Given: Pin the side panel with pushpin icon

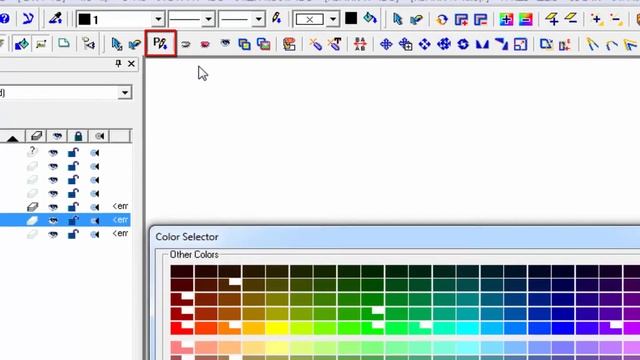Looking at the screenshot, I should coord(118,63).
